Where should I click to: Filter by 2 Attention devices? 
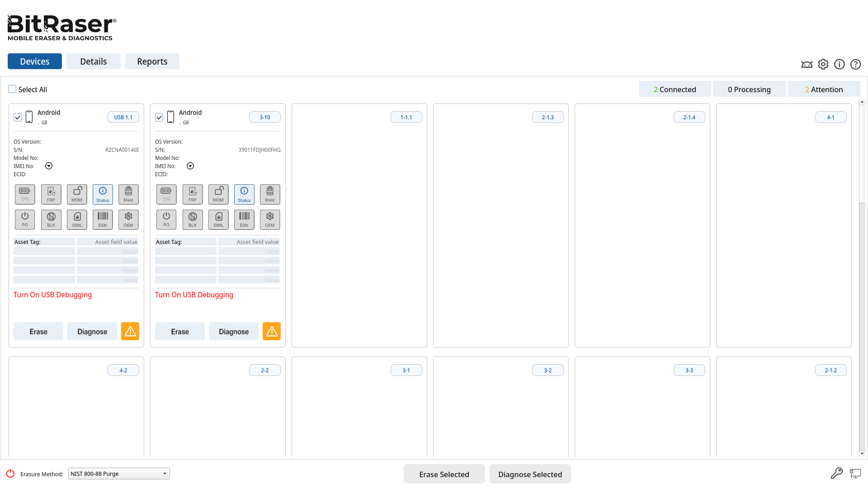[824, 89]
